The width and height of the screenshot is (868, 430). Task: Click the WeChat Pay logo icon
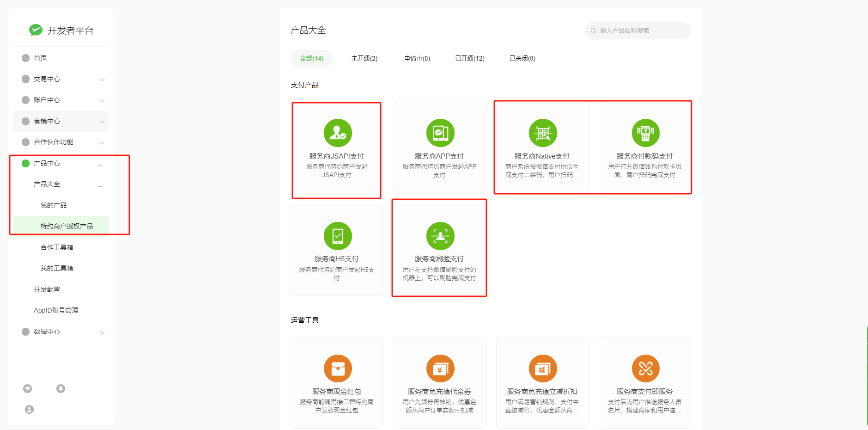pyautogui.click(x=36, y=30)
